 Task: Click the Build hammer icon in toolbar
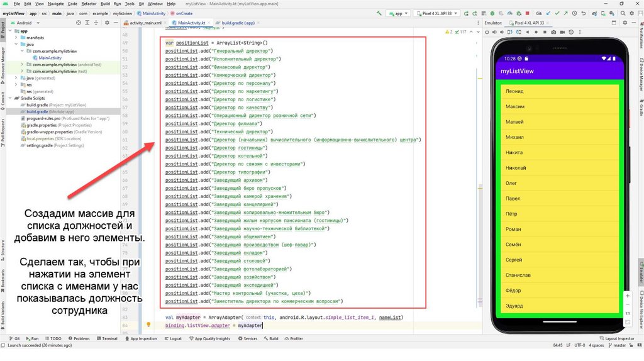pyautogui.click(x=380, y=13)
